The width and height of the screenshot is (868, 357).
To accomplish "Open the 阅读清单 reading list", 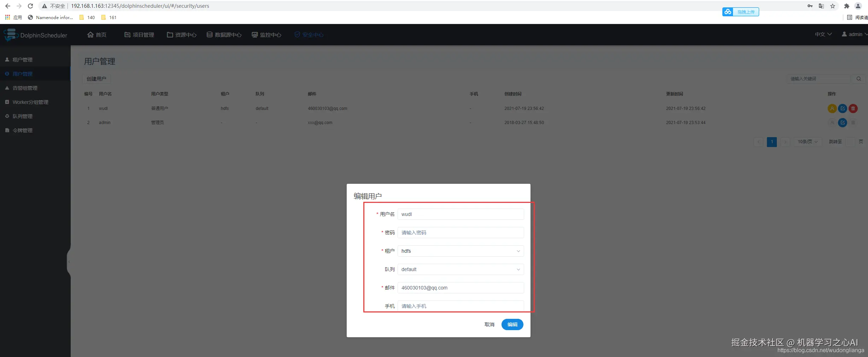I will click(857, 17).
